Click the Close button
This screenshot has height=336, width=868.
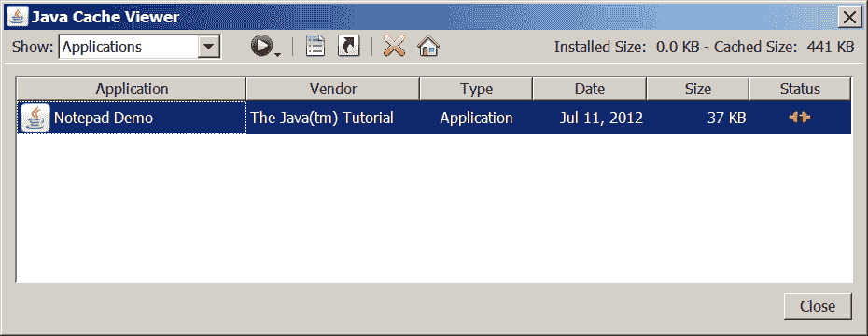pos(818,306)
